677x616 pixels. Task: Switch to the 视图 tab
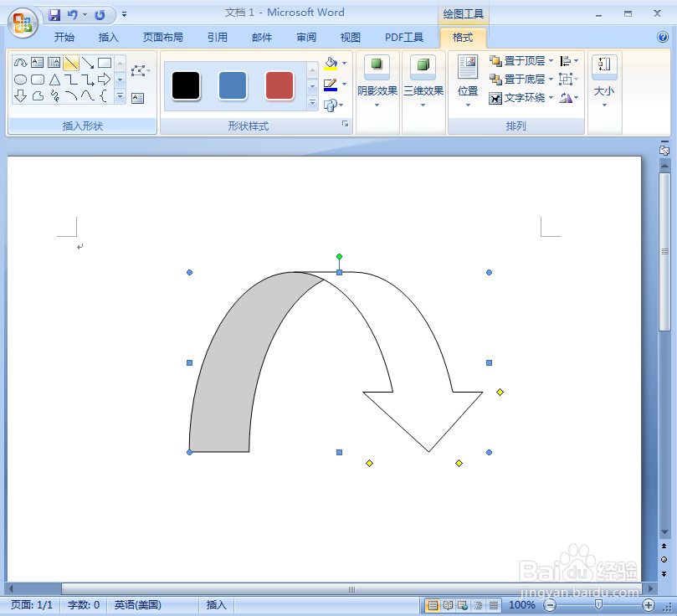tap(351, 38)
